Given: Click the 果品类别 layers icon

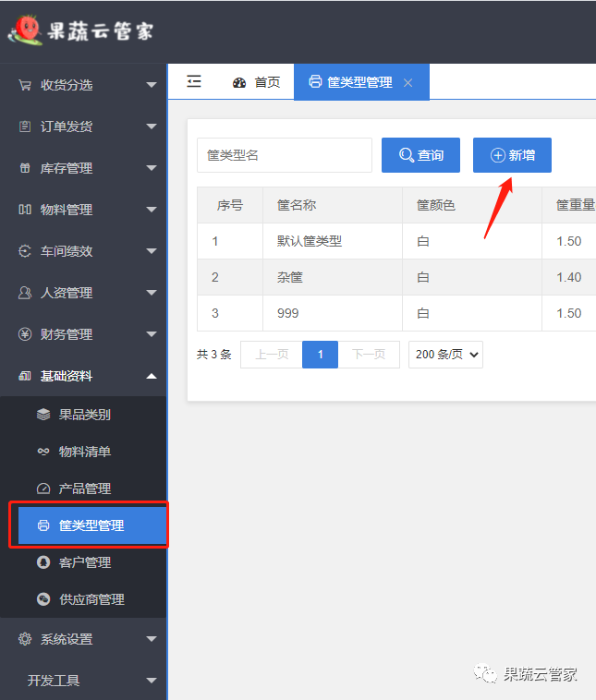Looking at the screenshot, I should pos(43,415).
